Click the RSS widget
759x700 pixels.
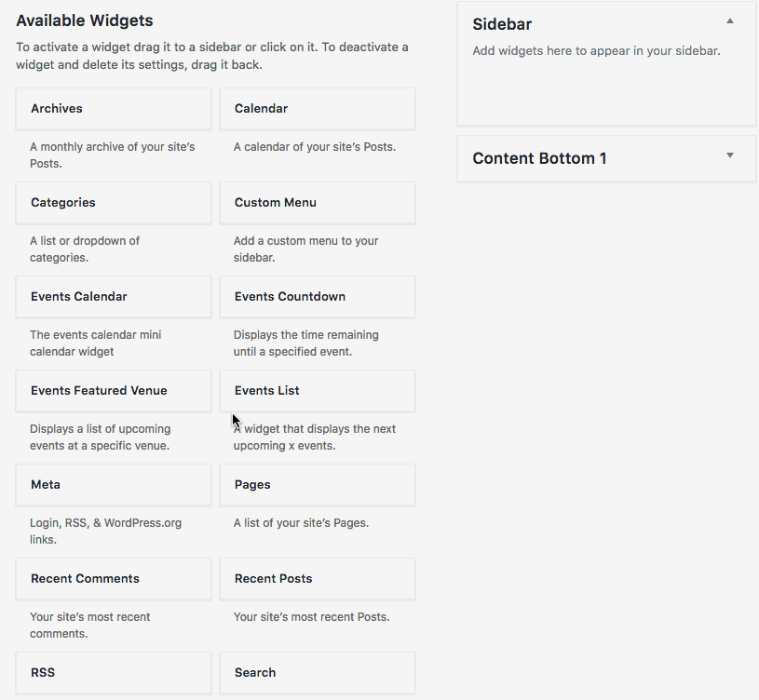click(x=113, y=672)
